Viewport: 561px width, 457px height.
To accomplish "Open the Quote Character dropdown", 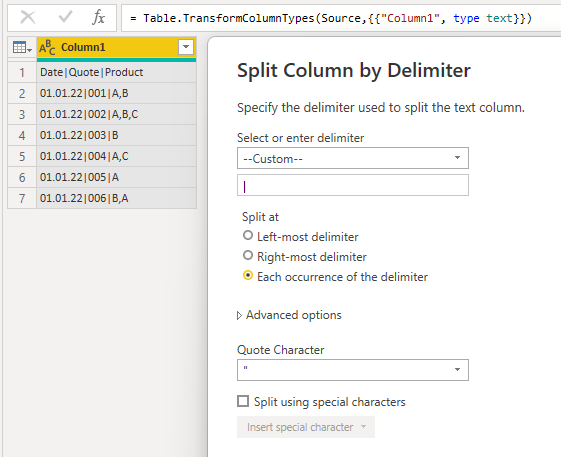I will (352, 370).
